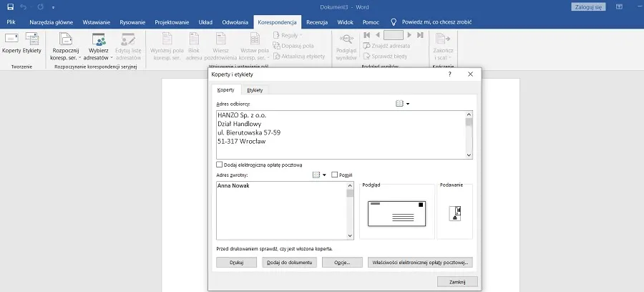Viewport: 644px width, 292px height.
Task: Click the Koperty envelope icon in ribbon
Action: click(11, 38)
